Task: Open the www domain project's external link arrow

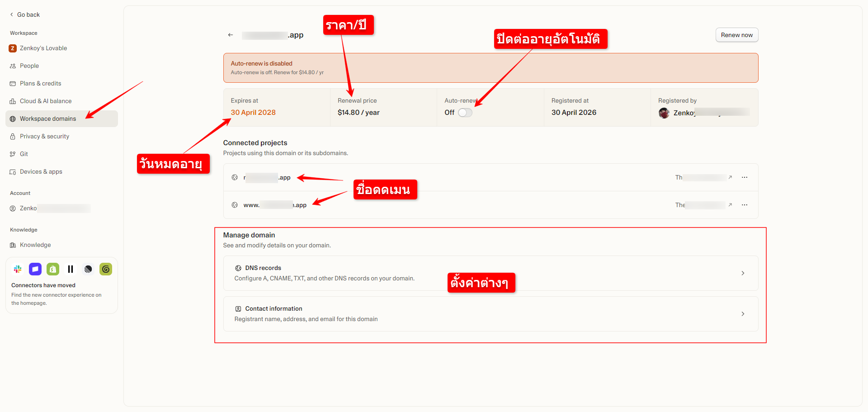Action: [x=730, y=205]
